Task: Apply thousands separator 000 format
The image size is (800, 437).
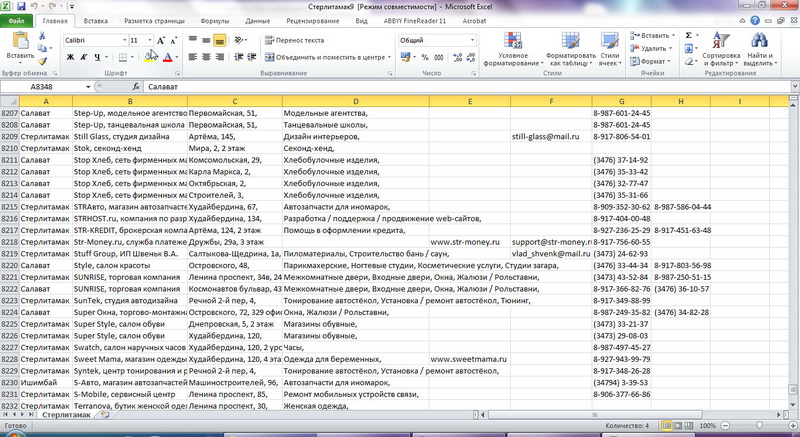Action: tap(439, 57)
